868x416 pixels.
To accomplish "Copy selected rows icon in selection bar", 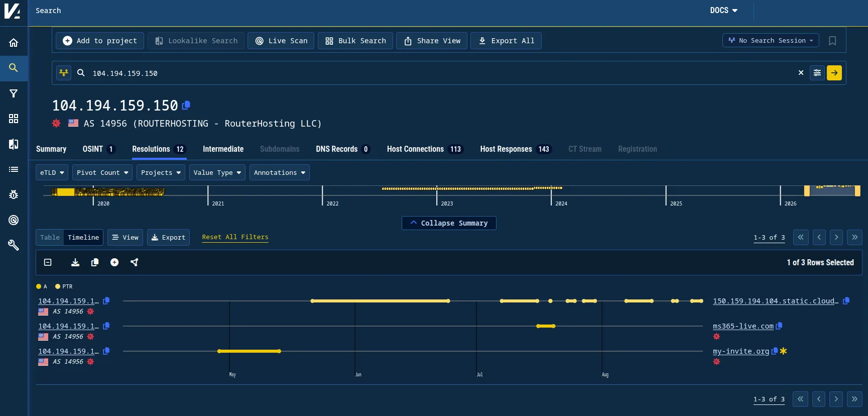I will pos(95,262).
